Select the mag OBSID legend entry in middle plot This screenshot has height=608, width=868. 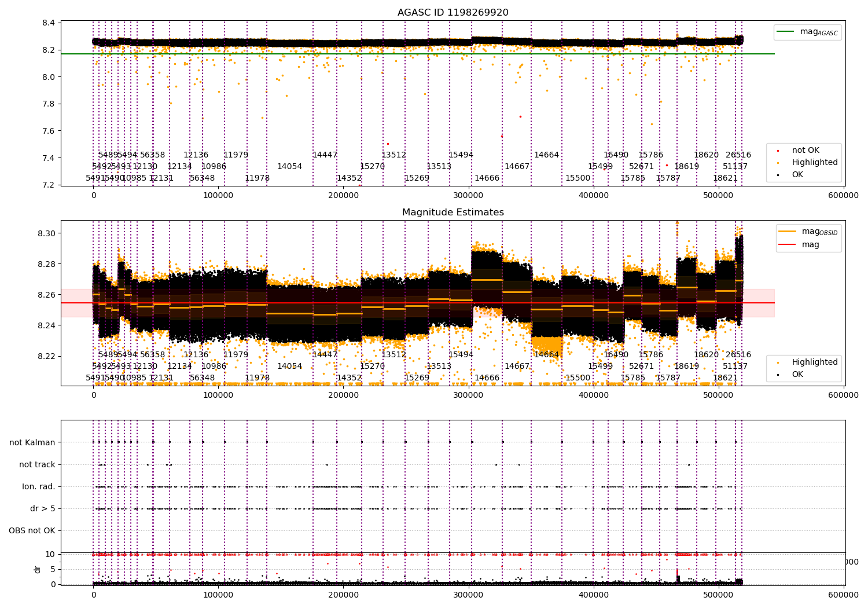click(808, 232)
